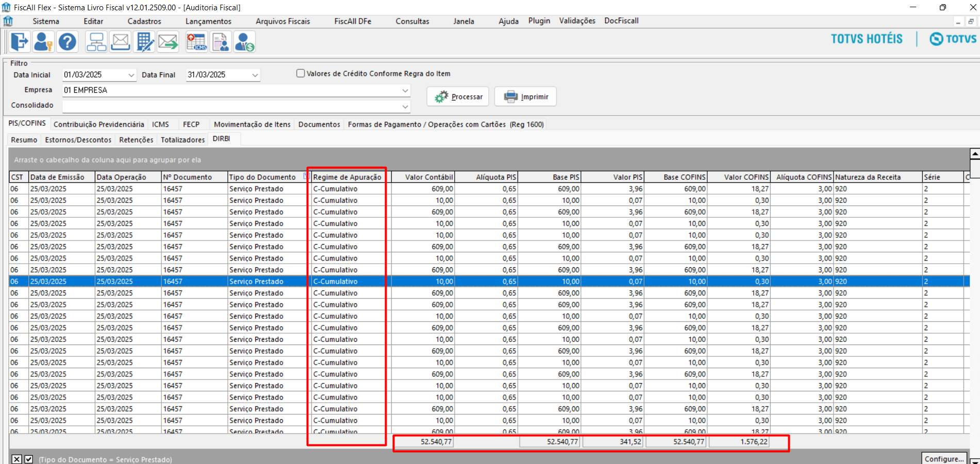This screenshot has height=464, width=980.
Task: Expand the Empresa combo box
Action: click(x=405, y=91)
